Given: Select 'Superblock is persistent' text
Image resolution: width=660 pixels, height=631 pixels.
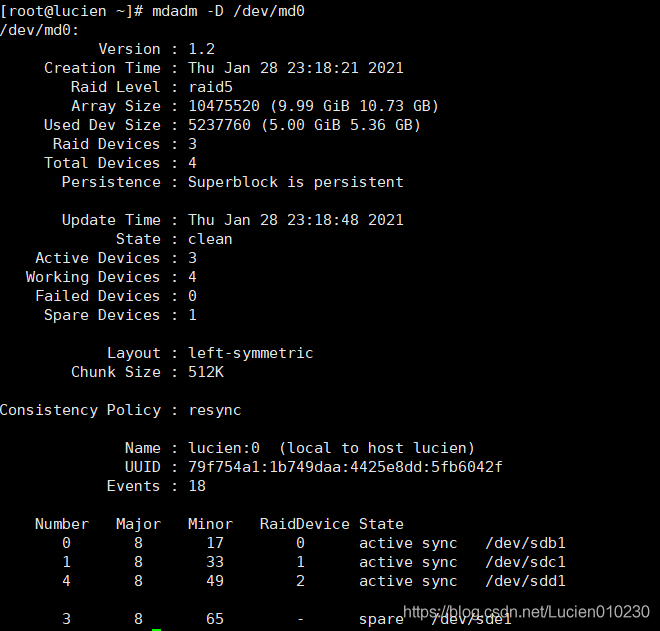Looking at the screenshot, I should [x=296, y=182].
